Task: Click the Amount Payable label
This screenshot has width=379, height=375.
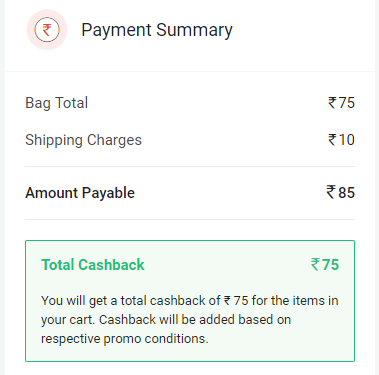Action: [80, 193]
